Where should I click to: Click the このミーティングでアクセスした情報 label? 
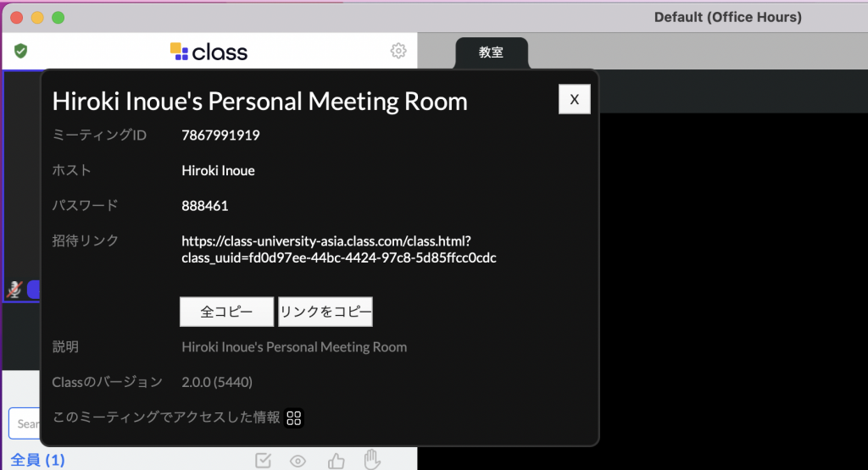point(166,417)
